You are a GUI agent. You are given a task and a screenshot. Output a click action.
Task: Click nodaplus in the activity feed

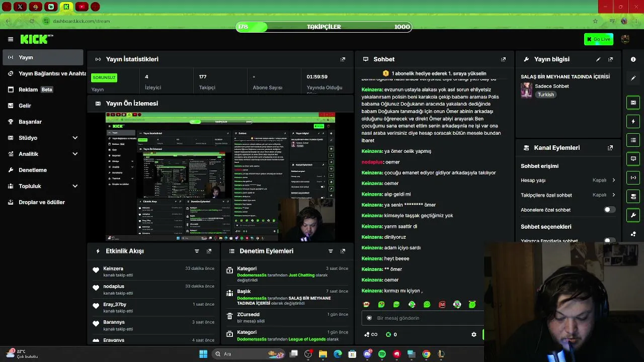coord(114,287)
